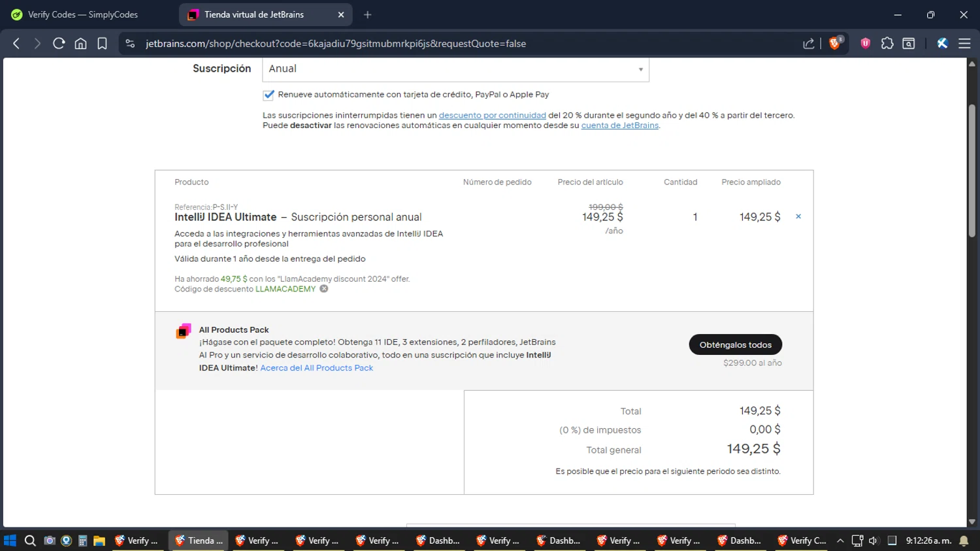Open the calculator in the taskbar
This screenshot has height=551, width=980.
pyautogui.click(x=82, y=541)
